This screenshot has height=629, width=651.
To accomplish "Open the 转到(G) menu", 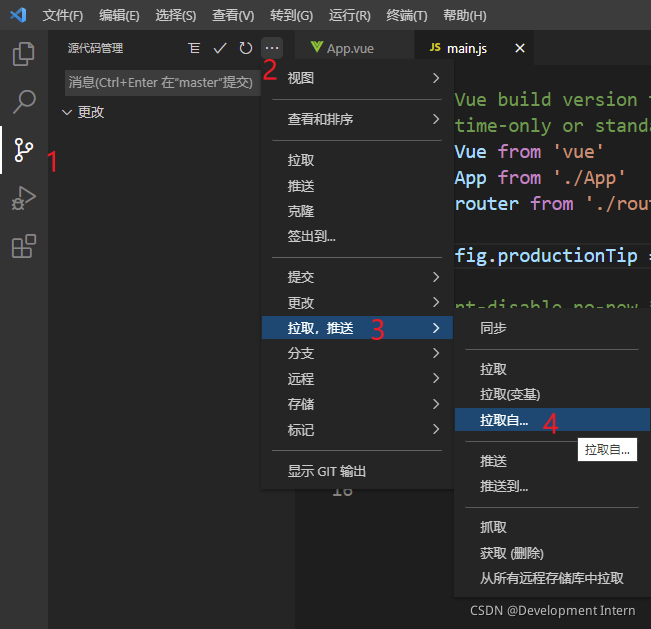I will (x=291, y=16).
